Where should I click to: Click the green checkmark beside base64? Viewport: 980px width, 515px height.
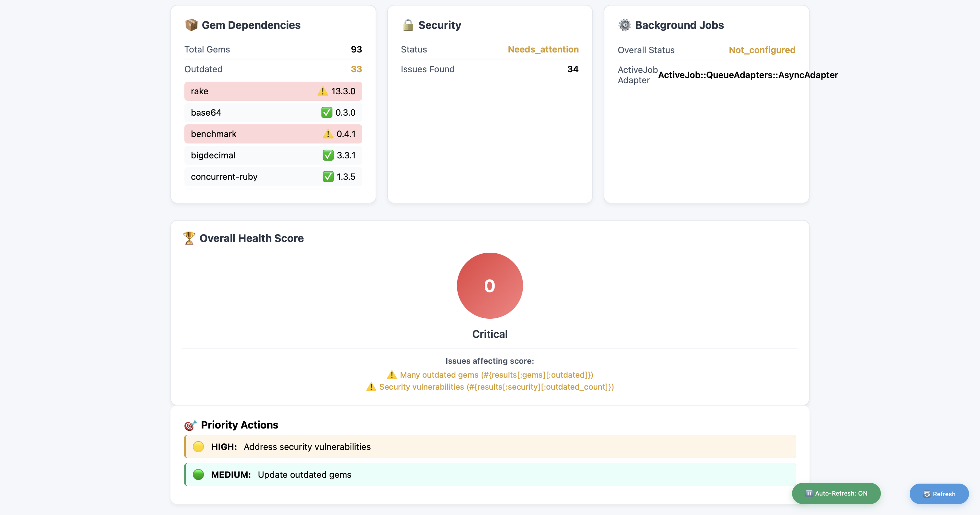click(328, 112)
